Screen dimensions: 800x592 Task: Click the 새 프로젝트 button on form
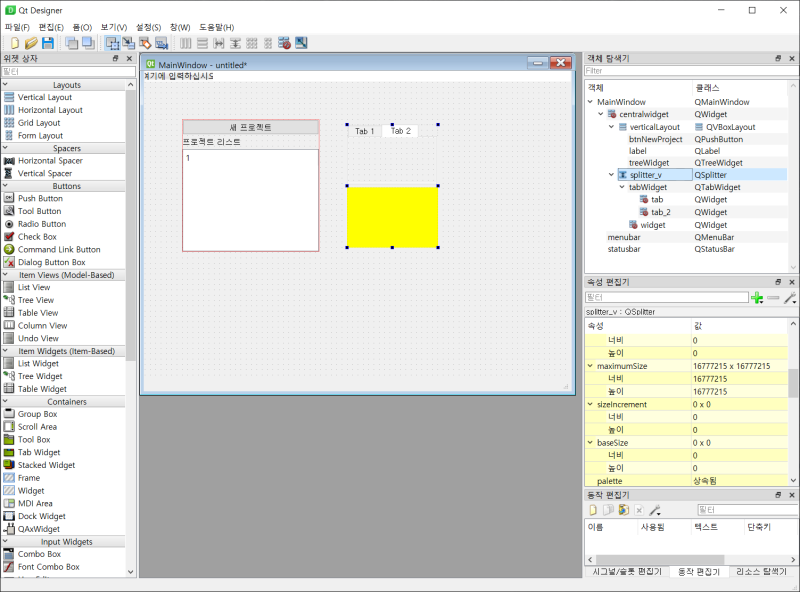(251, 127)
